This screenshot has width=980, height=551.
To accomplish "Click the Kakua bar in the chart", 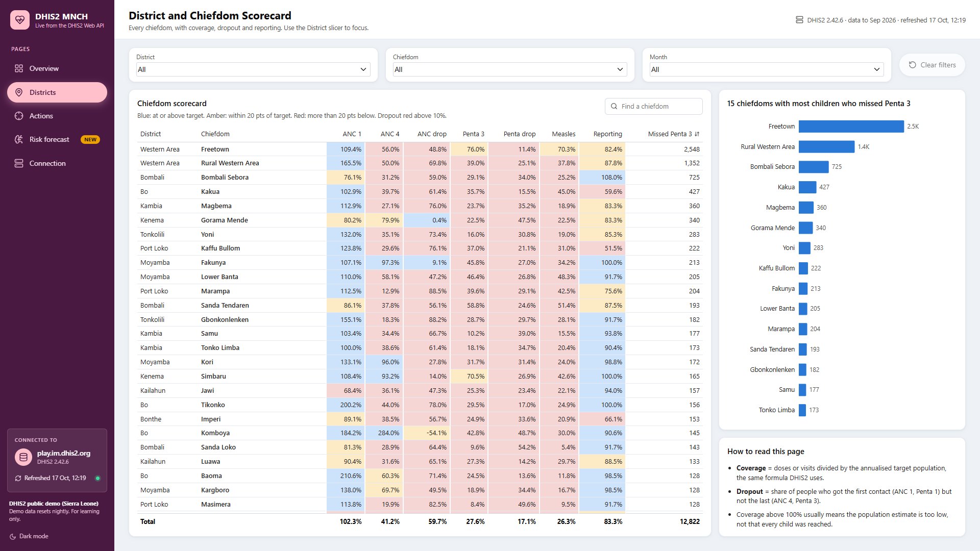I will click(x=807, y=187).
